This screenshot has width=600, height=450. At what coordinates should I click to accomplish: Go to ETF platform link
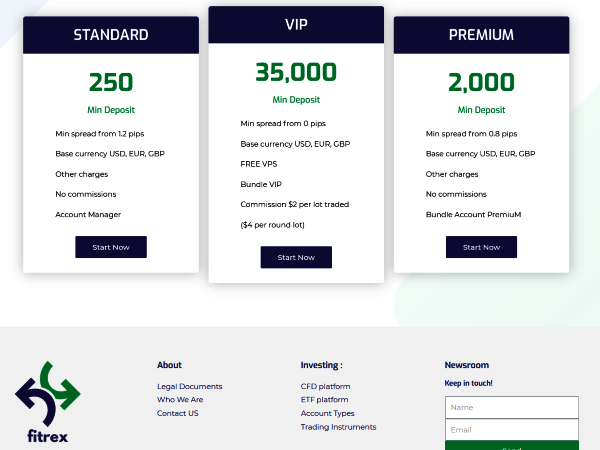pyautogui.click(x=324, y=399)
